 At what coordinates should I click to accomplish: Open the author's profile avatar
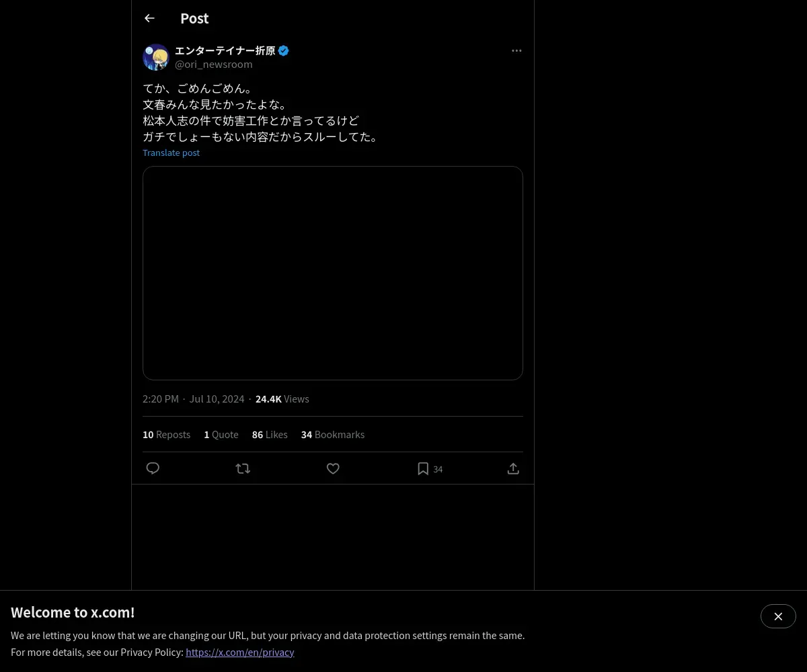pyautogui.click(x=156, y=57)
